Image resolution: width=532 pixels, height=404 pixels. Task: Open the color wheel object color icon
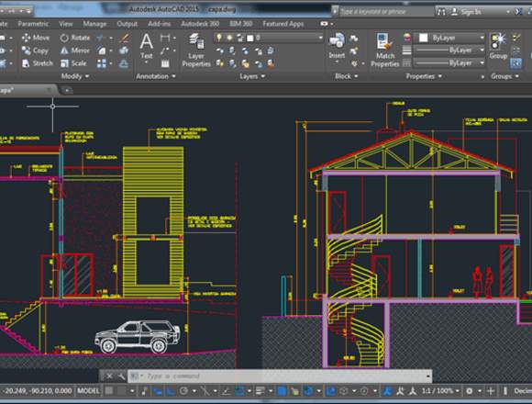tap(407, 38)
